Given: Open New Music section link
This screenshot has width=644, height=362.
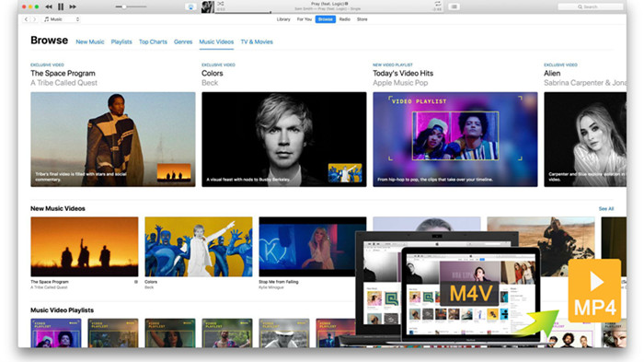Looking at the screenshot, I should [90, 41].
